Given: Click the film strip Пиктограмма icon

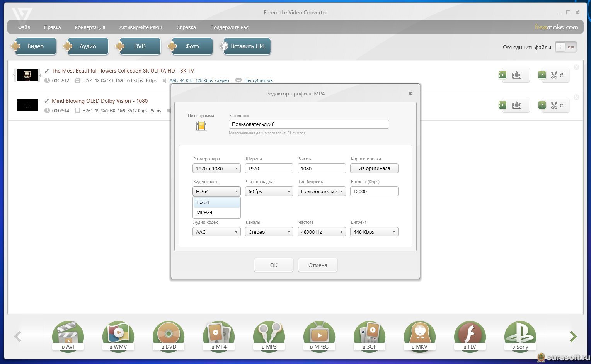Looking at the screenshot, I should point(201,126).
